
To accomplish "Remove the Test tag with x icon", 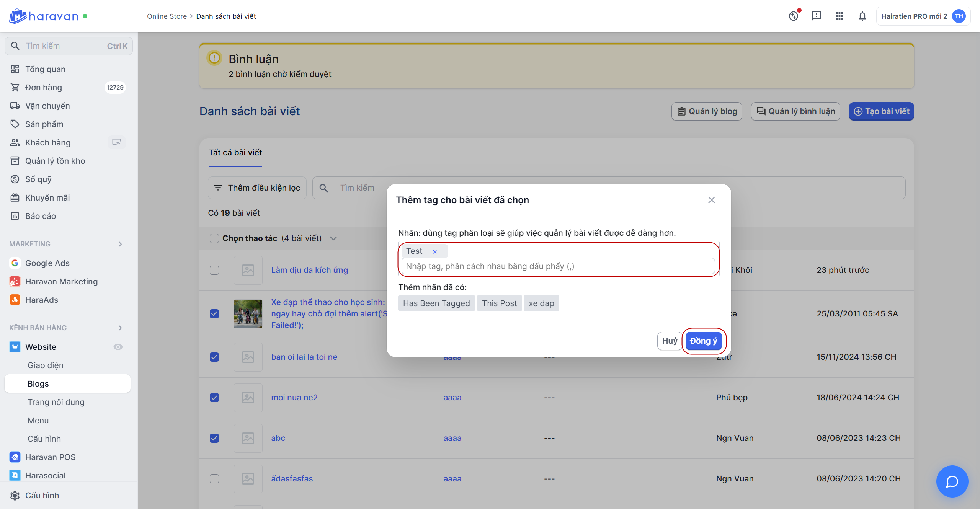I will [435, 251].
